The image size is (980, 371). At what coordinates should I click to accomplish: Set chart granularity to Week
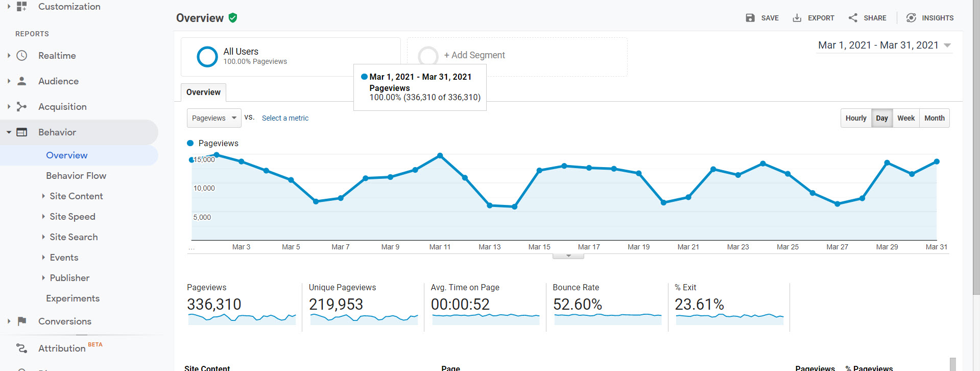tap(905, 118)
